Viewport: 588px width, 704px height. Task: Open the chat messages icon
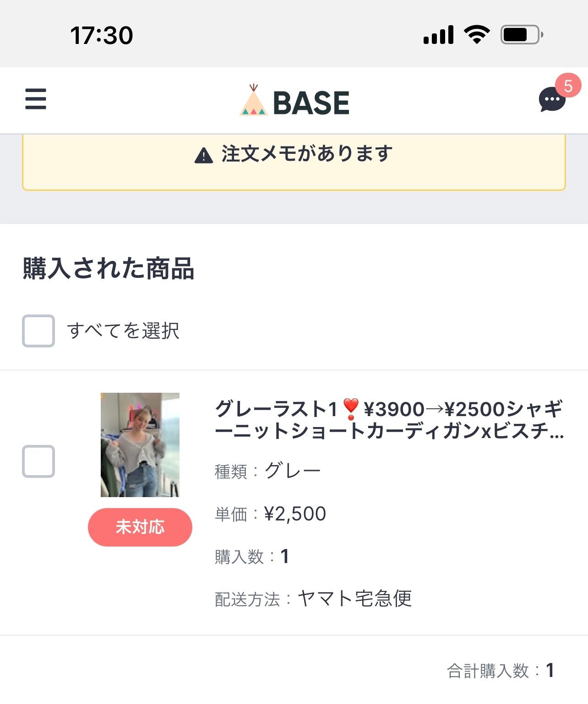click(x=551, y=101)
